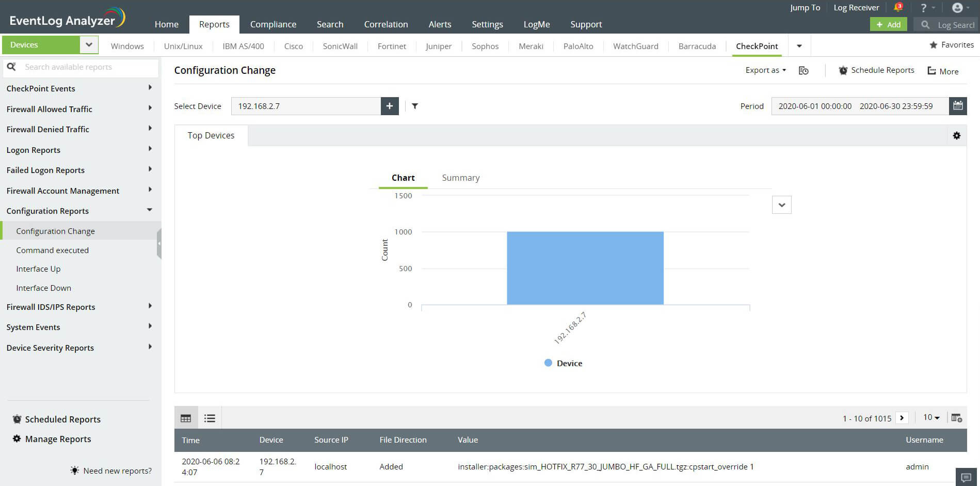This screenshot has width=980, height=486.
Task: Click the More options icon
Action: 932,71
